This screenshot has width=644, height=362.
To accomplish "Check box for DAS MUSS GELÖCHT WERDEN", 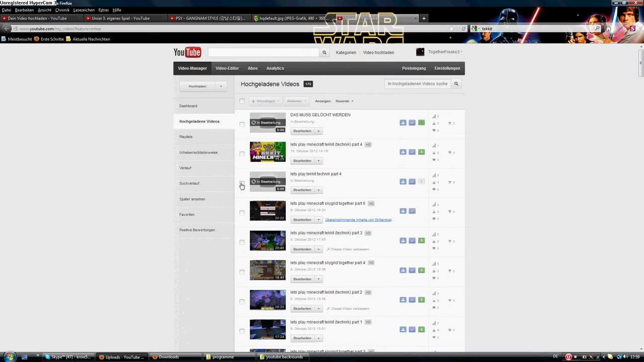I will click(x=242, y=124).
